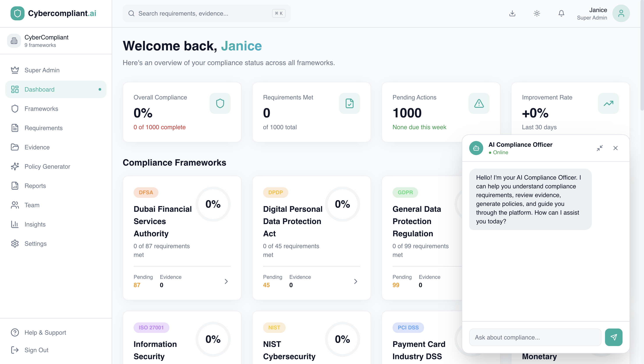Click the DFSA 0% progress ring
644x364 pixels.
click(x=213, y=204)
